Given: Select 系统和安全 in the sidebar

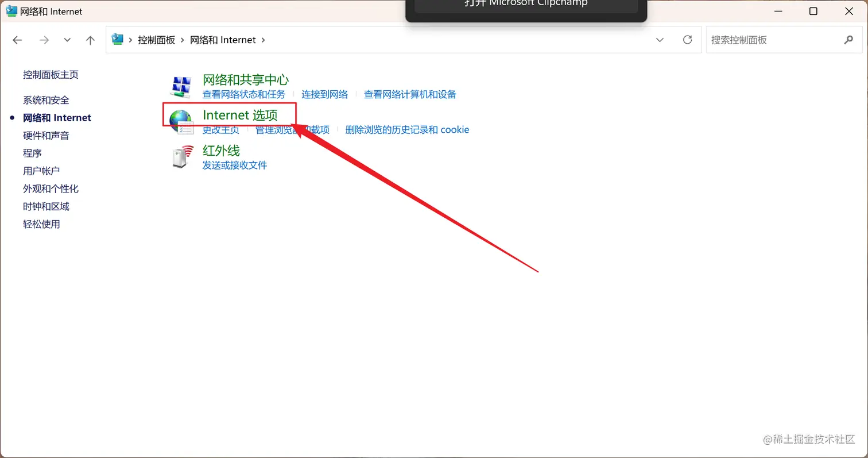Looking at the screenshot, I should click(46, 99).
